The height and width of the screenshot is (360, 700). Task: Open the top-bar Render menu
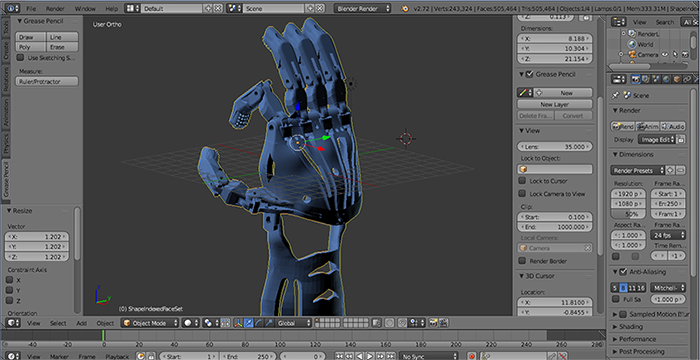55,8
